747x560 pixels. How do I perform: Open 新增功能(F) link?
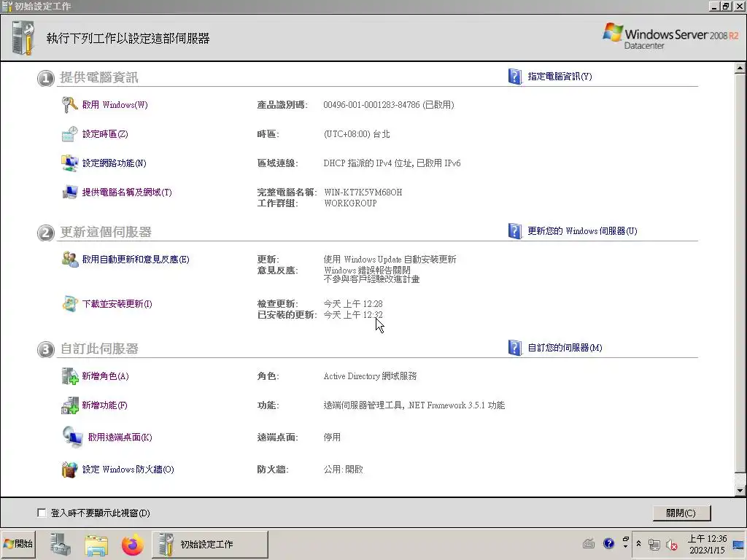tap(105, 405)
